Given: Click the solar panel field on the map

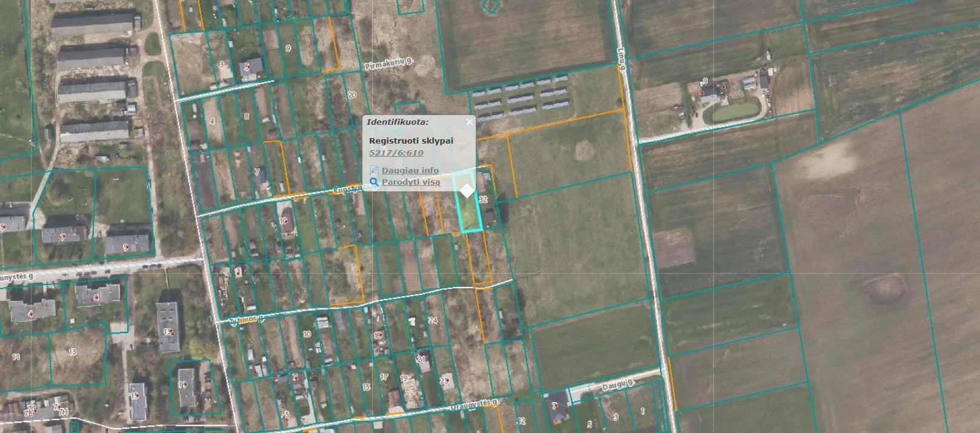Looking at the screenshot, I should (520, 96).
